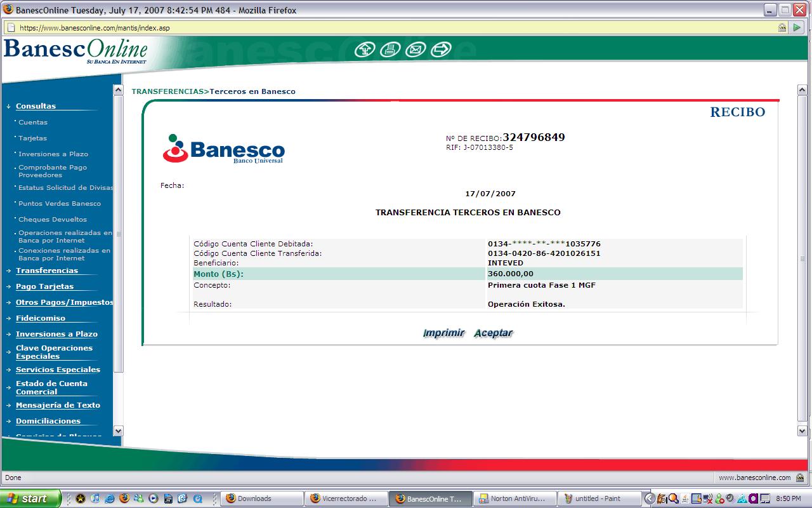Click the green Go arrow in address bar
Viewport: 812px width, 508px height.
coord(797,27)
